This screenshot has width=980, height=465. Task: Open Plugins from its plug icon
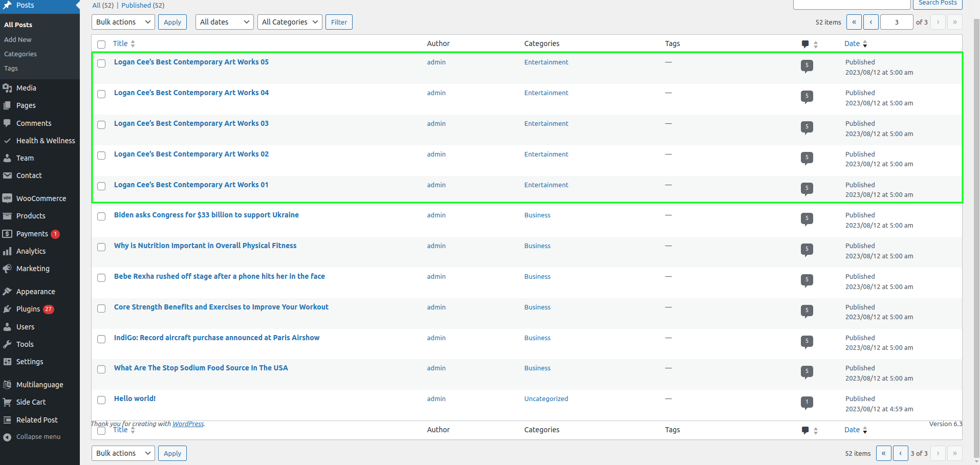(x=7, y=309)
